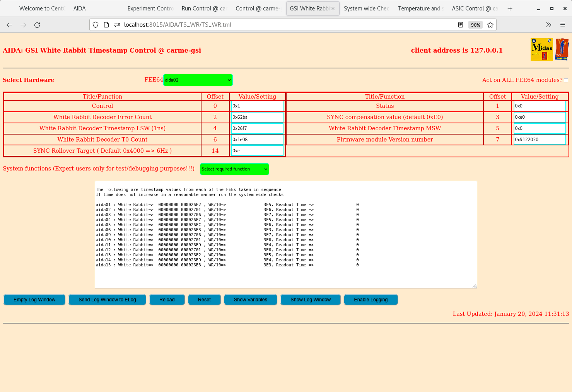Switch to the System wide Checks tab
The width and height of the screenshot is (572, 392).
[366, 9]
